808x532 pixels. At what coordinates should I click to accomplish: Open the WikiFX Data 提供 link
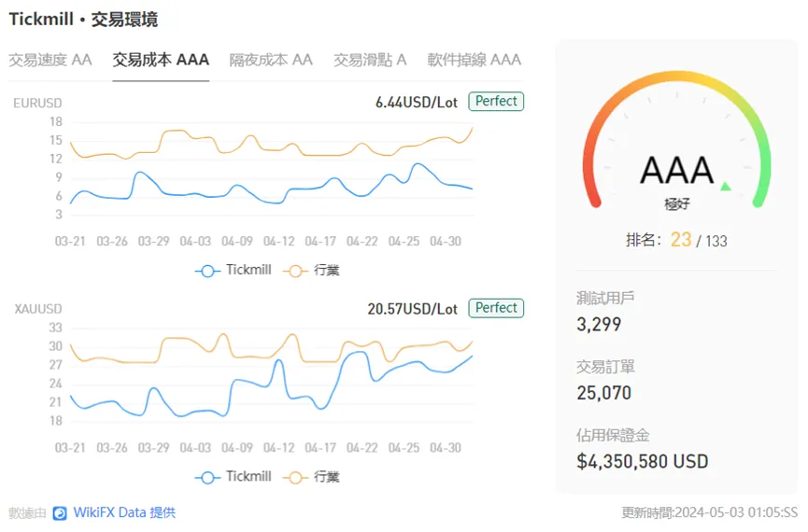(x=124, y=512)
